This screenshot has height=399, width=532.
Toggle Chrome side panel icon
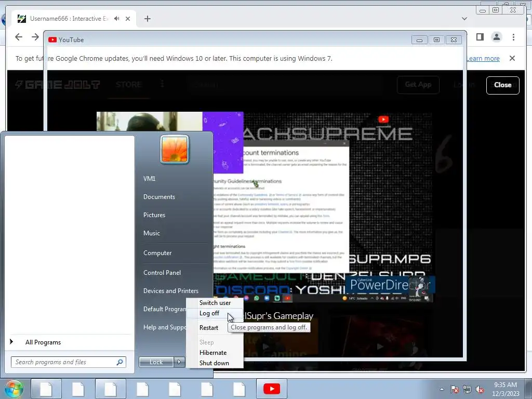click(480, 37)
